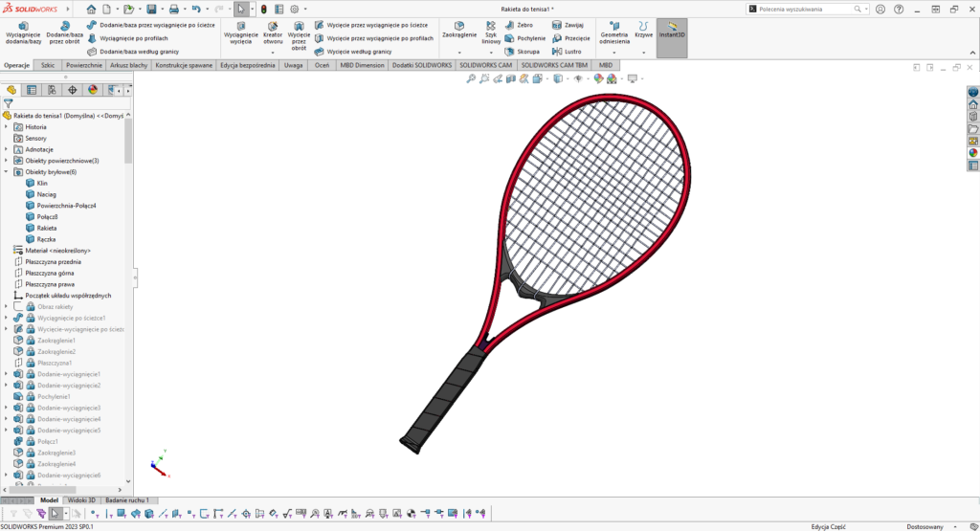
Task: Open the Appearances task pane icon
Action: tap(973, 152)
